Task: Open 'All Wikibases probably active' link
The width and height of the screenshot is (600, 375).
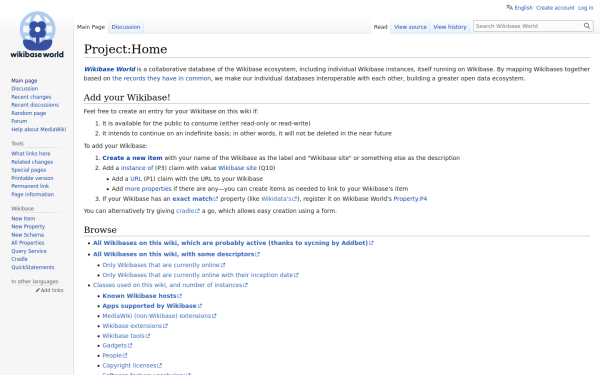Action: pyautogui.click(x=233, y=243)
